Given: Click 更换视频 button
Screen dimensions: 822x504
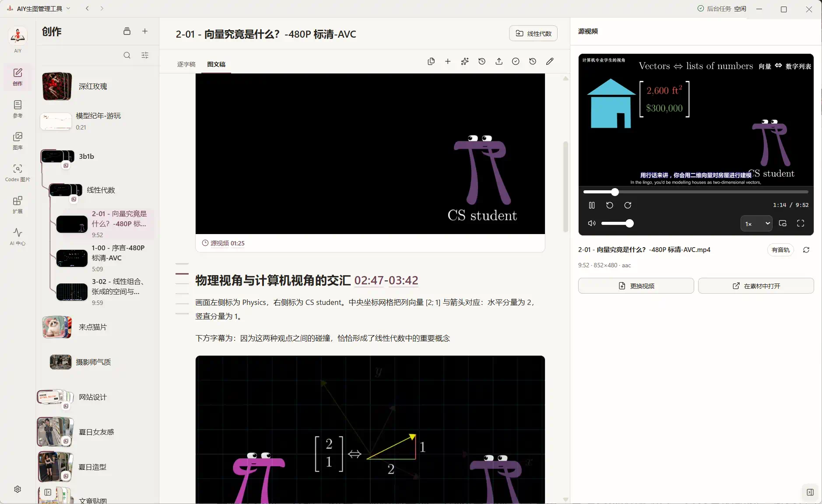Looking at the screenshot, I should point(636,286).
